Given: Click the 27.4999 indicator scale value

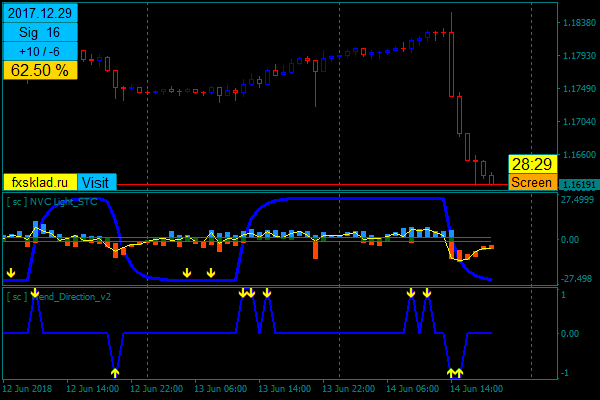Looking at the screenshot, I should [x=577, y=200].
